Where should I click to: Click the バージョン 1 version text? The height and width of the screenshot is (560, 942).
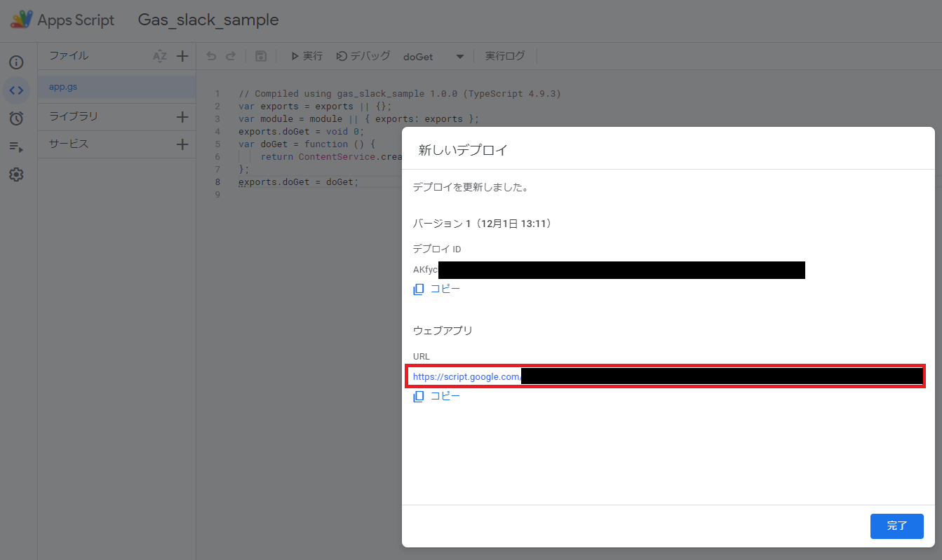pos(483,224)
